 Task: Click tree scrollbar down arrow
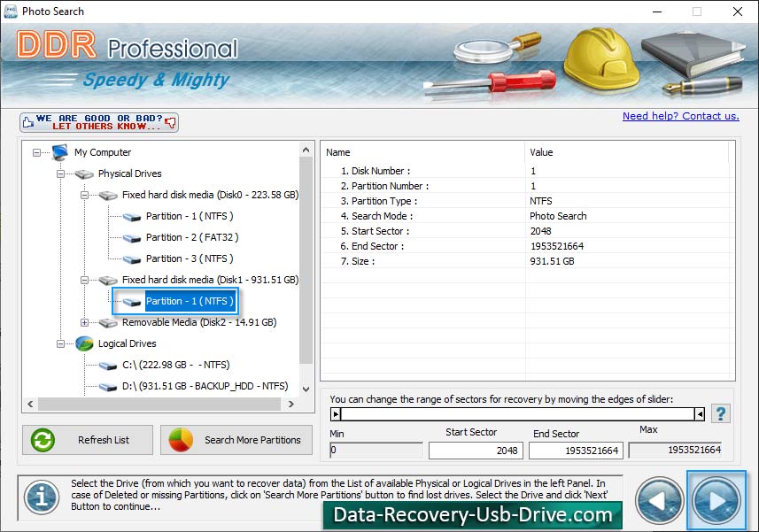pyautogui.click(x=306, y=389)
